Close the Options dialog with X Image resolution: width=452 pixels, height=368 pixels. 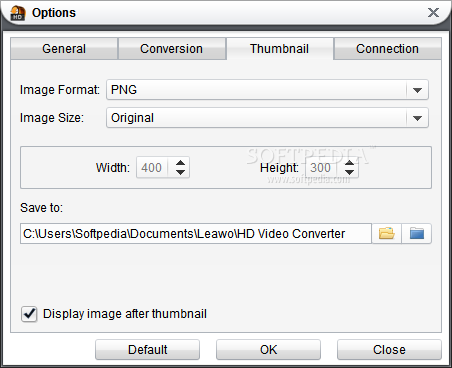433,13
